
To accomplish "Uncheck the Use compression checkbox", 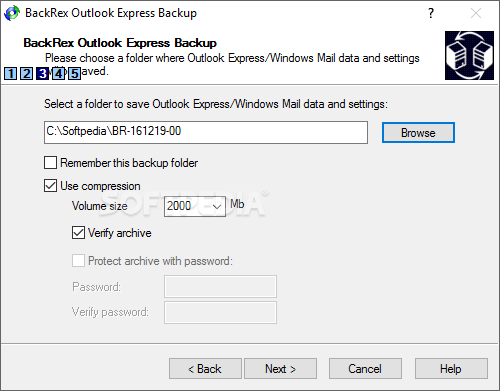I will click(50, 186).
